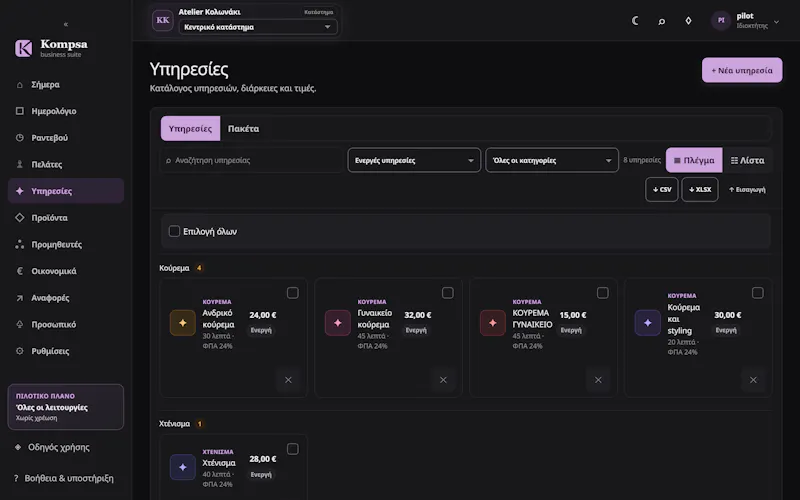Screen dimensions: 800x500
Task: Toggle dark mode with the moon icon
Action: 635,21
